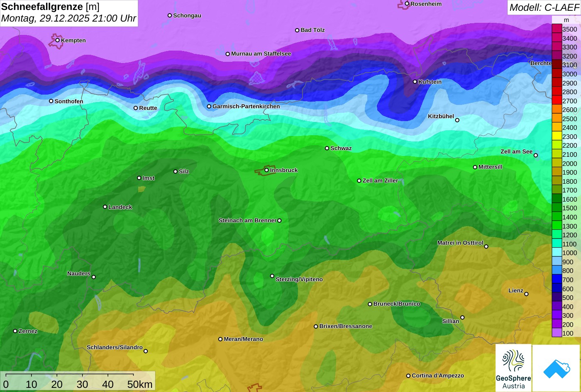The height and width of the screenshot is (392, 581).
Task: Click the Meran/Merano marker dot
Action: tap(220, 339)
